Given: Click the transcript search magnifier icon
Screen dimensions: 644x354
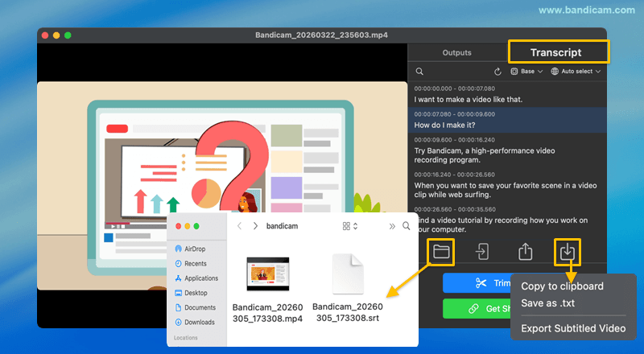Looking at the screenshot, I should click(x=419, y=72).
